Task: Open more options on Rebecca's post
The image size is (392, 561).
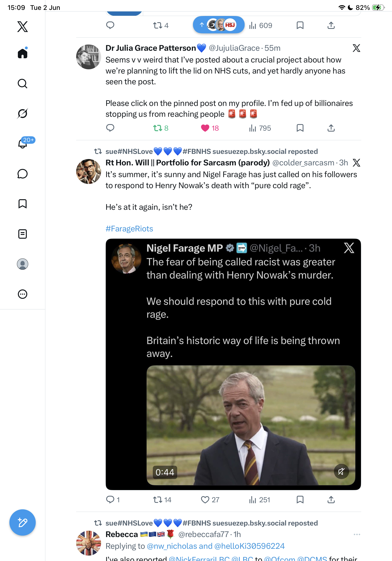Action: (357, 534)
